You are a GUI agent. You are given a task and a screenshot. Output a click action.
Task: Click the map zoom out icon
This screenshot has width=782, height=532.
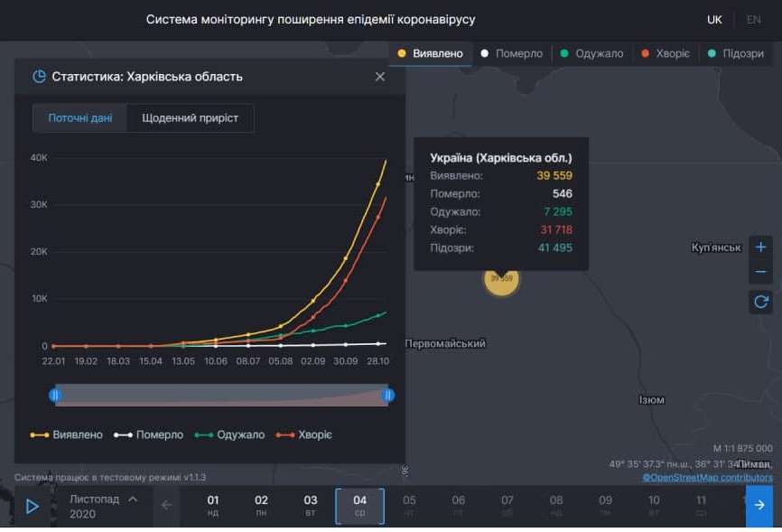[759, 271]
